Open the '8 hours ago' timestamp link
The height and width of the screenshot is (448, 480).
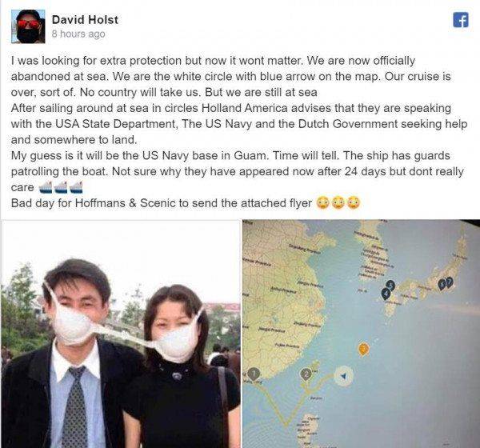click(78, 34)
